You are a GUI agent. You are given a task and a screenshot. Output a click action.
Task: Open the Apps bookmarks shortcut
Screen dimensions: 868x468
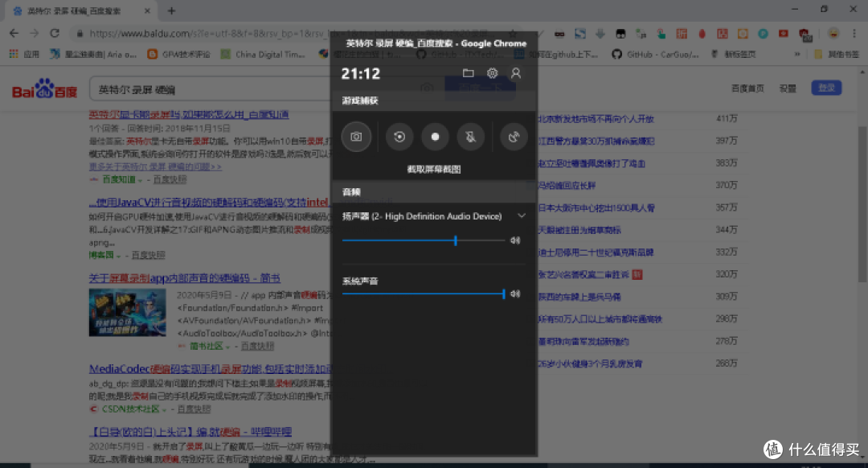[25, 54]
